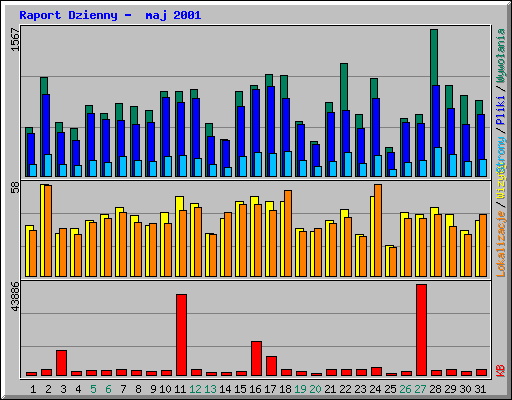Screen dimensions: 512x400
Task: Click green day 19 label
Action: tap(300, 389)
